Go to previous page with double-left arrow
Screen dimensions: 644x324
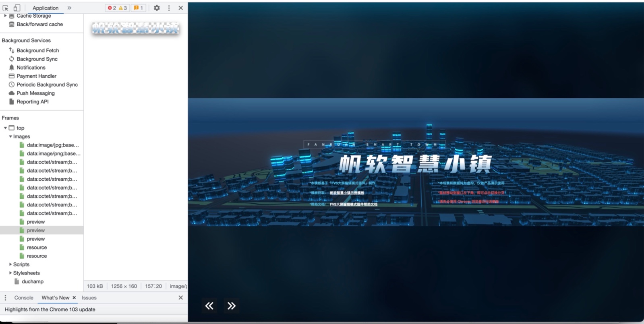[x=209, y=306]
